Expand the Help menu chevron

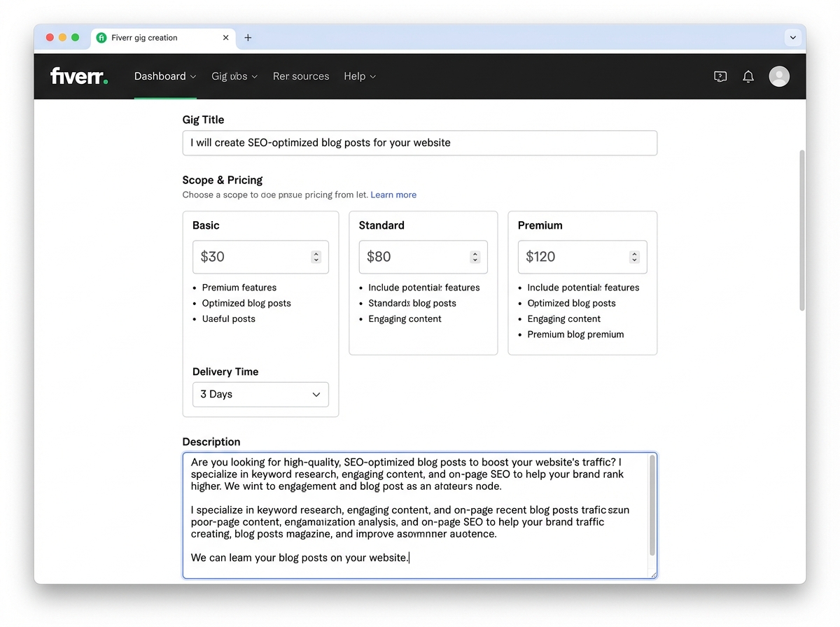pos(372,76)
